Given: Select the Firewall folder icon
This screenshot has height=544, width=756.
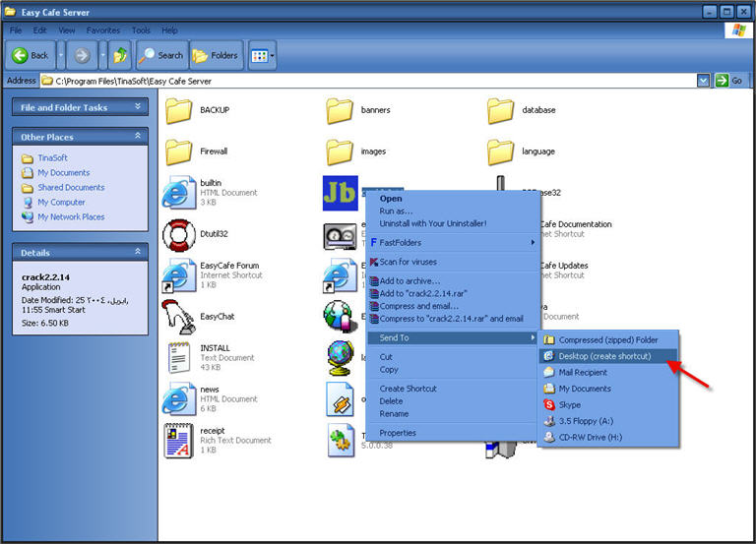Looking at the screenshot, I should pyautogui.click(x=178, y=151).
